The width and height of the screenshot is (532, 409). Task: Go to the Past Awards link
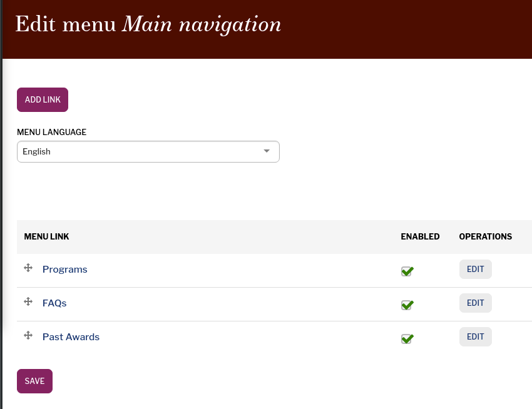pyautogui.click(x=71, y=337)
